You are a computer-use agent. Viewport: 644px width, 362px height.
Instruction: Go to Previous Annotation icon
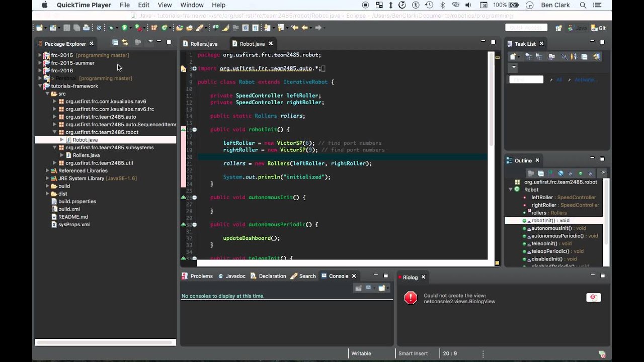pyautogui.click(x=280, y=28)
